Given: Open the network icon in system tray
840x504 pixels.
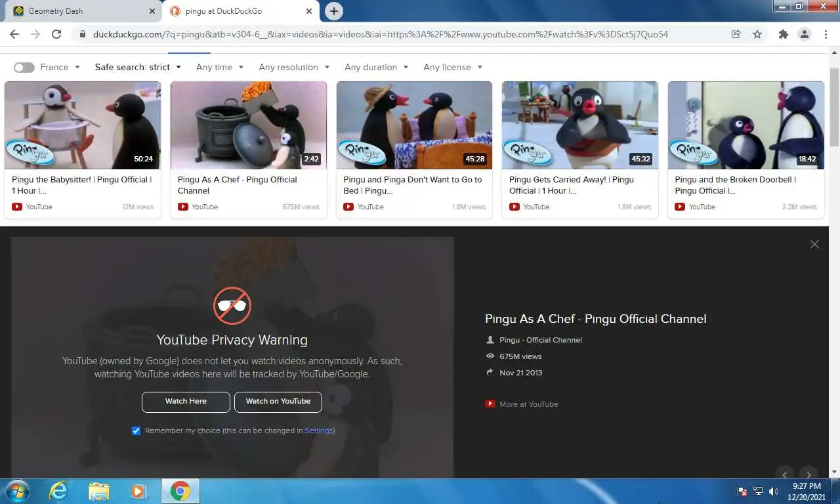Looking at the screenshot, I should click(758, 491).
